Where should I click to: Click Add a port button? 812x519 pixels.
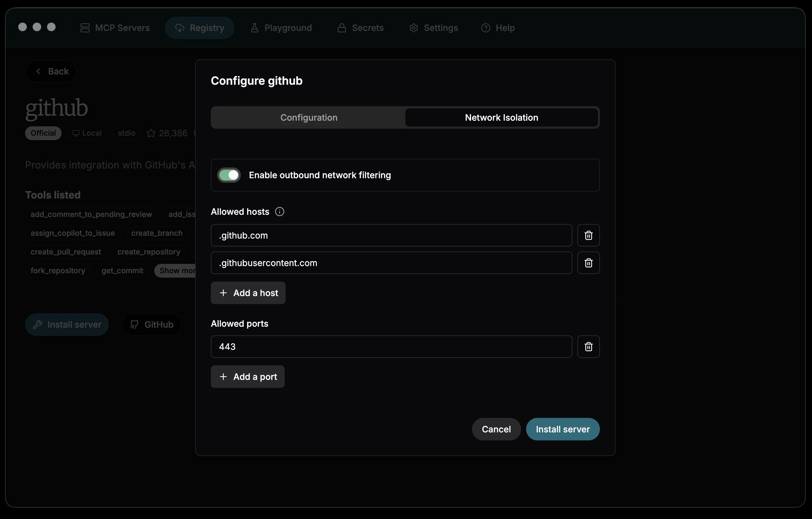(x=247, y=376)
